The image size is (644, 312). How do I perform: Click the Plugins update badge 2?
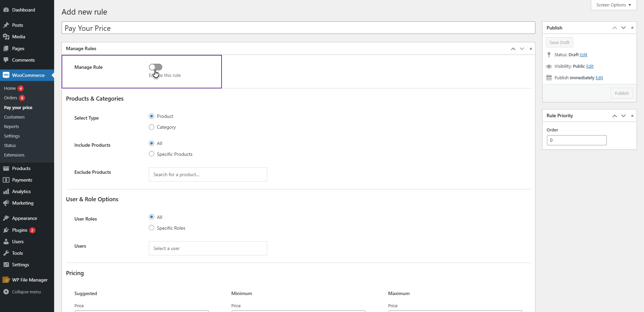pyautogui.click(x=32, y=230)
